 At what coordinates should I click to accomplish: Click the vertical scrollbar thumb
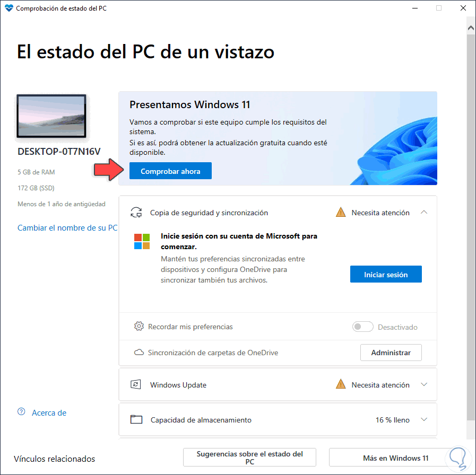[x=471, y=227]
